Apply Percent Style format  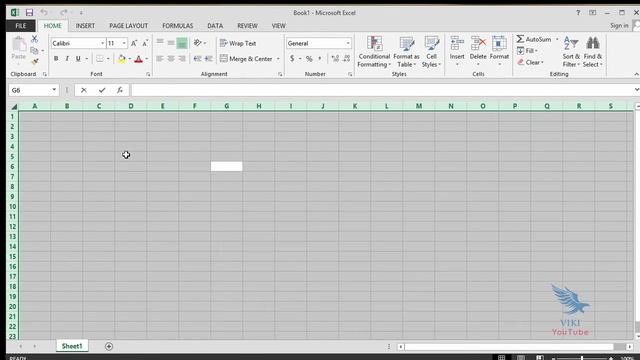(x=309, y=59)
